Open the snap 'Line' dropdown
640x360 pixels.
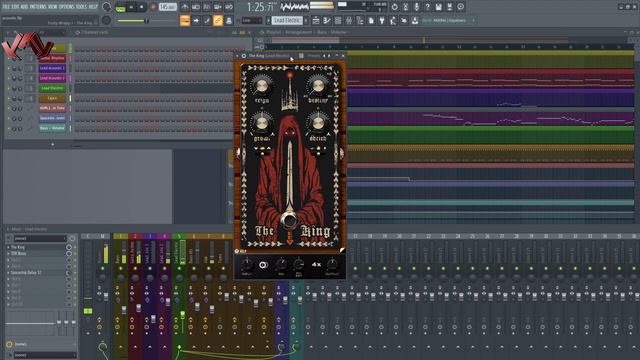(251, 20)
